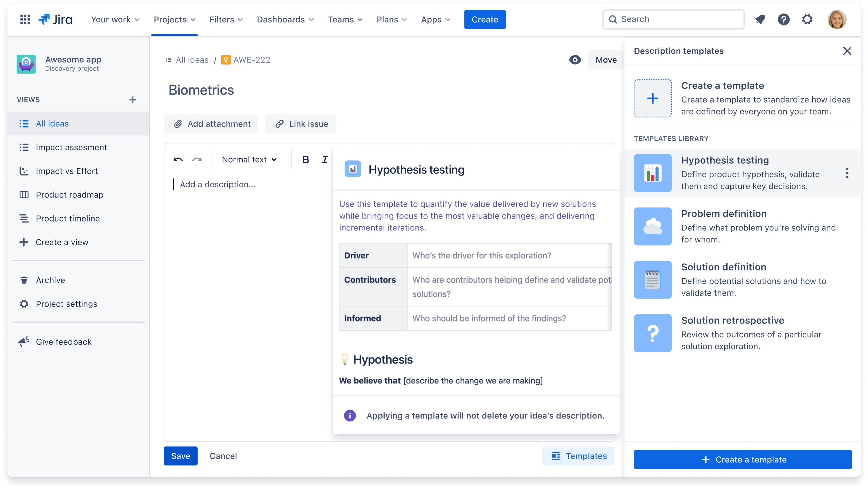Select the All ideas view in sidebar
This screenshot has height=489, width=868.
tap(52, 123)
